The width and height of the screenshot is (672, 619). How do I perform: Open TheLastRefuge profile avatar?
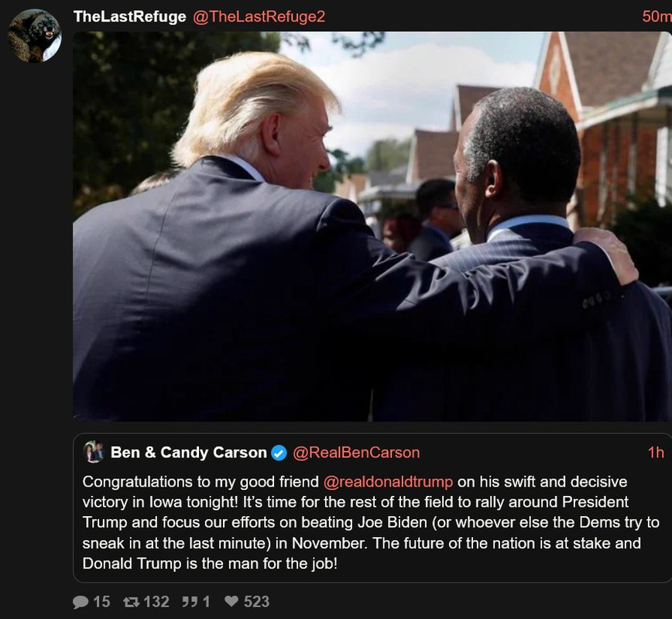(34, 36)
